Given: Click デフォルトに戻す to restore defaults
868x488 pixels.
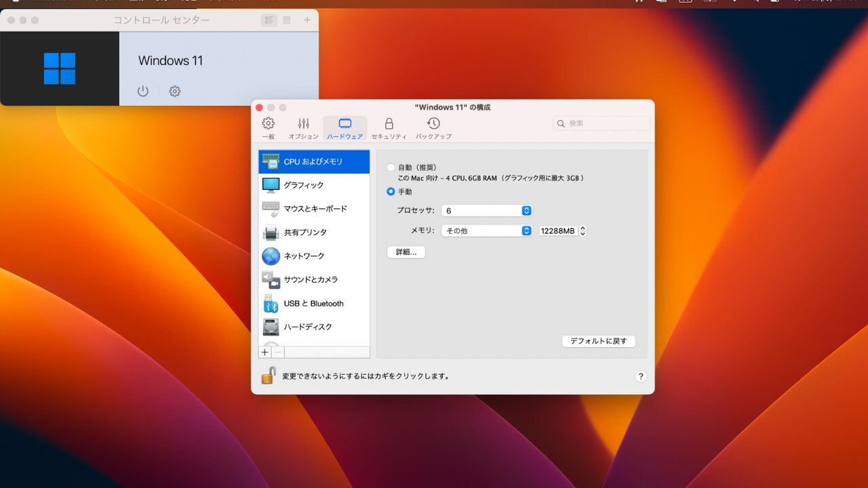Looking at the screenshot, I should (x=599, y=341).
